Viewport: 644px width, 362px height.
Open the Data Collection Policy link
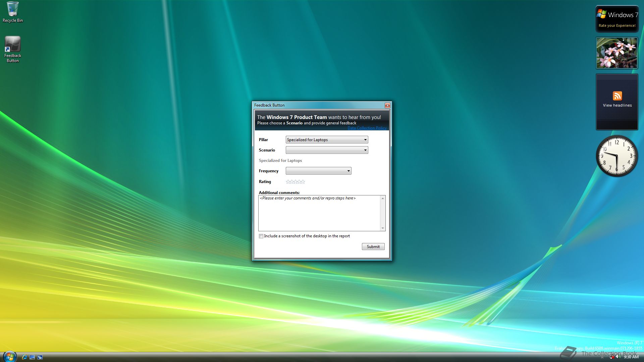point(367,128)
